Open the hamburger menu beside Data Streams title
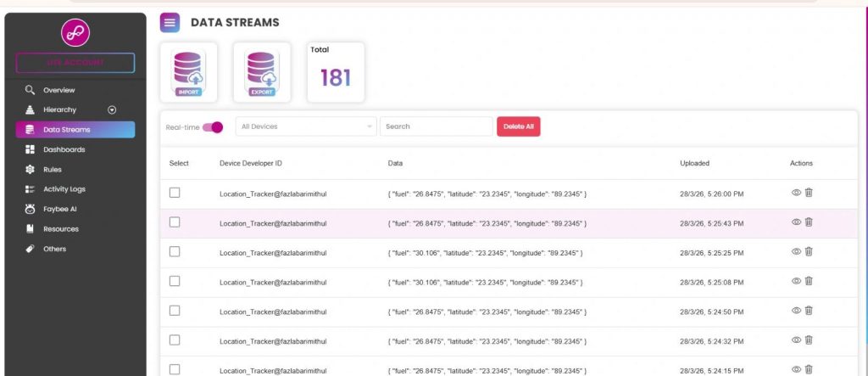 point(170,23)
